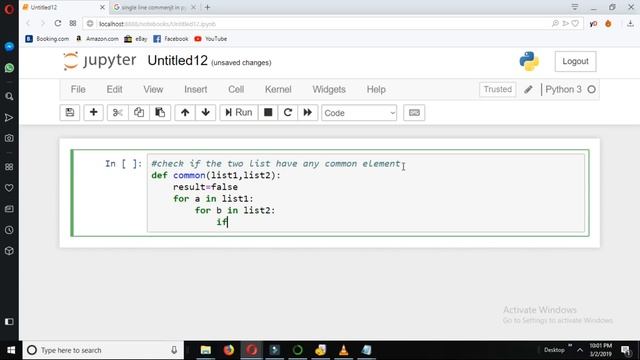Open the File menu
Viewport: 640px width, 360px height.
coord(78,89)
